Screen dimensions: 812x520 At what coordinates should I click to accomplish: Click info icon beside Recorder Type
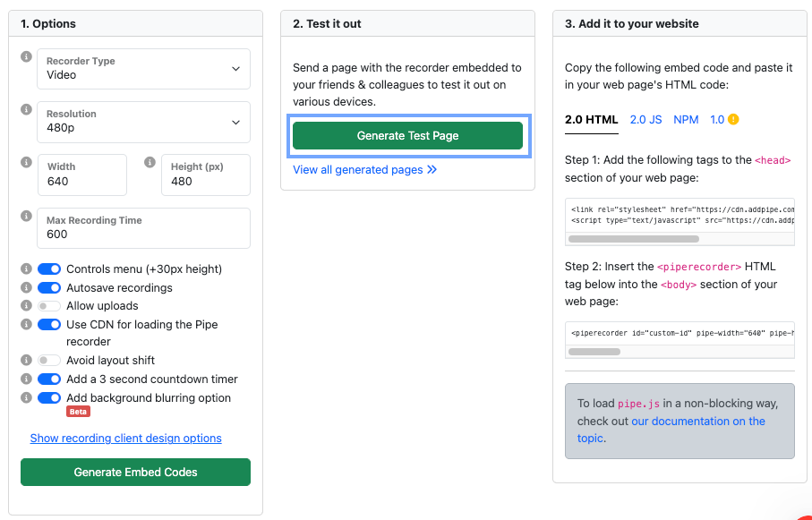click(26, 56)
